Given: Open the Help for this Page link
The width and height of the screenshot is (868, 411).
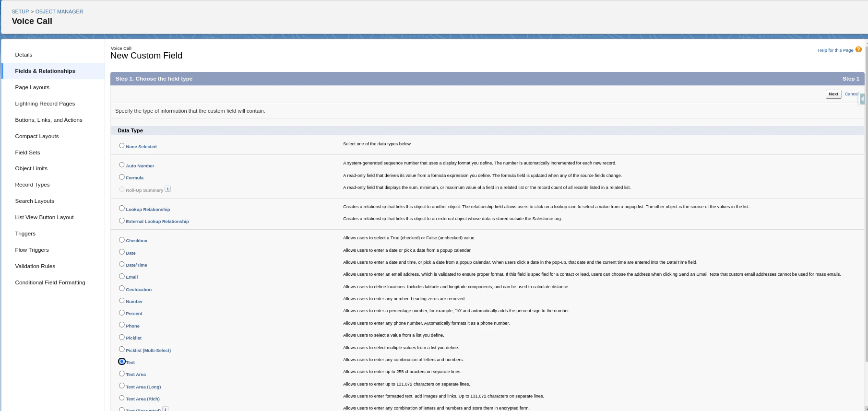Looking at the screenshot, I should (835, 50).
